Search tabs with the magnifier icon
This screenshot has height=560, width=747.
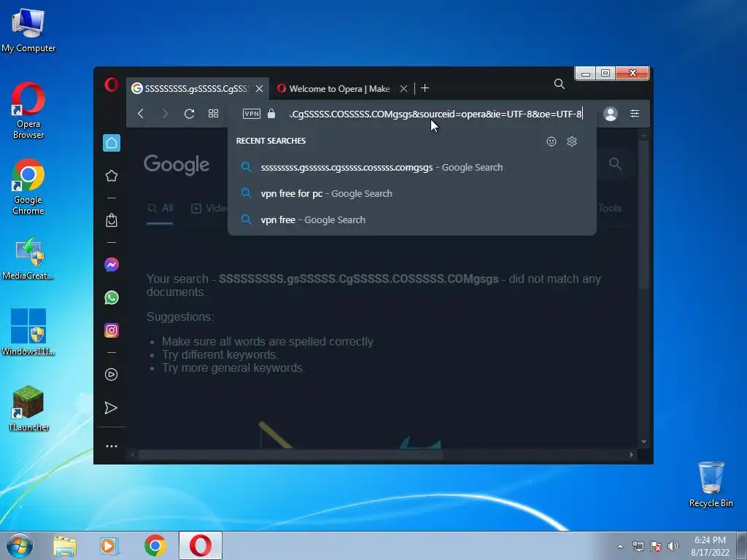coord(560,85)
